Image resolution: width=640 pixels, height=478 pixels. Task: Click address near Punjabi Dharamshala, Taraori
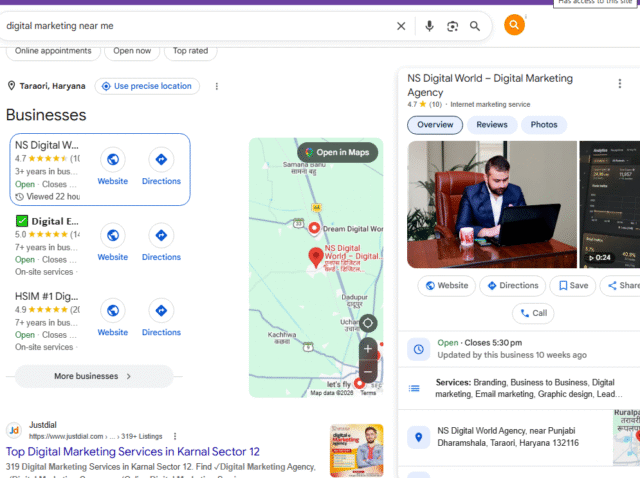[508, 437]
